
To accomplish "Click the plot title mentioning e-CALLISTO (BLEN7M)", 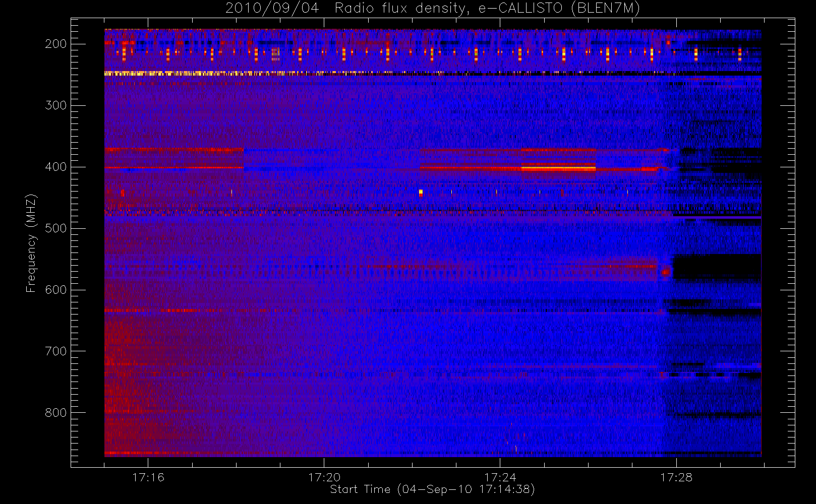I will click(x=433, y=9).
